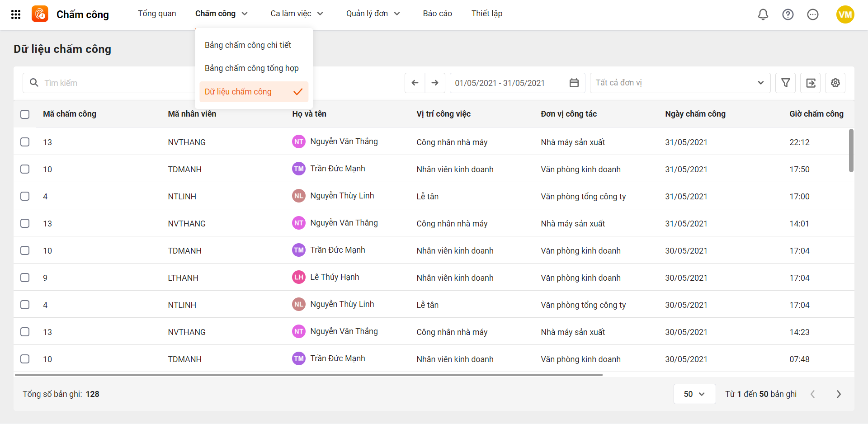This screenshot has width=868, height=424.
Task: Tick the select-all header checkbox
Action: (x=25, y=114)
